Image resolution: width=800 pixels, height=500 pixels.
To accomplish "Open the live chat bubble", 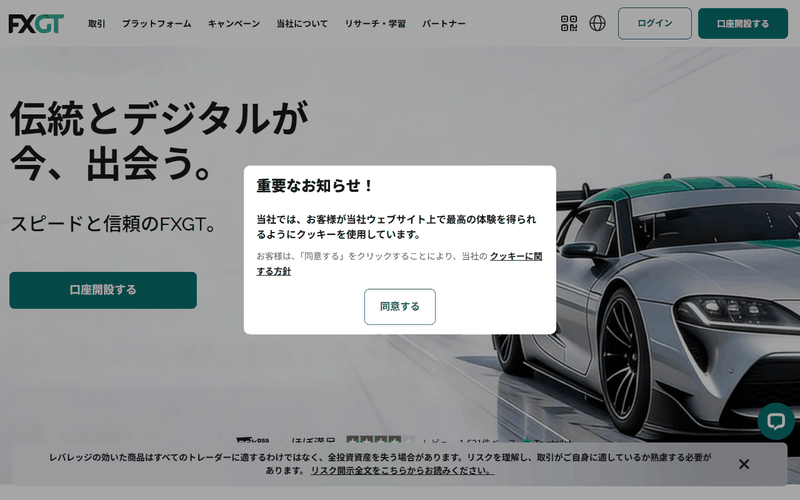I will tap(776, 421).
